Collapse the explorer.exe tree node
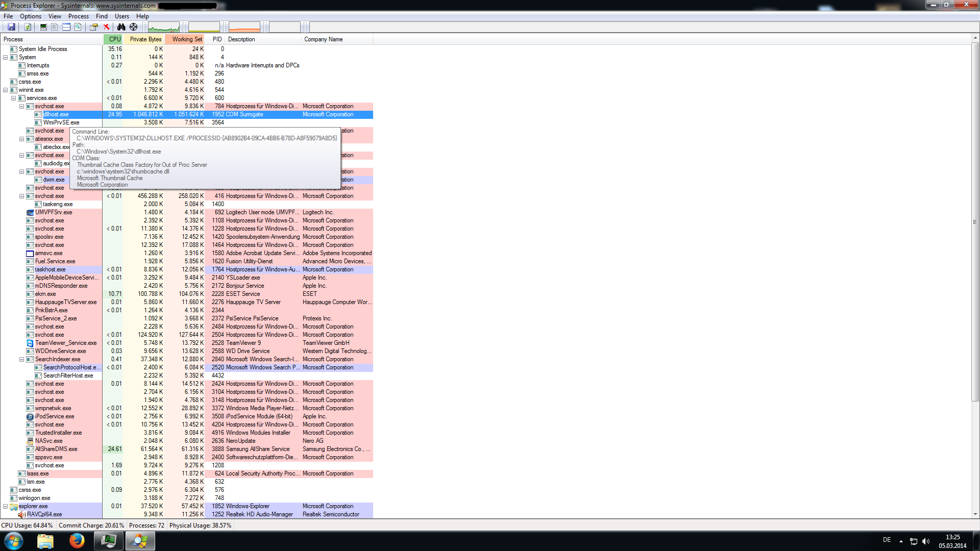980x551 pixels. tap(6, 506)
